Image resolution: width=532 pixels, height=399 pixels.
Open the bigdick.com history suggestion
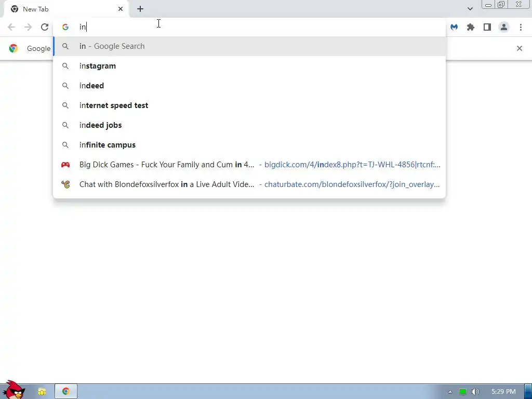click(249, 165)
